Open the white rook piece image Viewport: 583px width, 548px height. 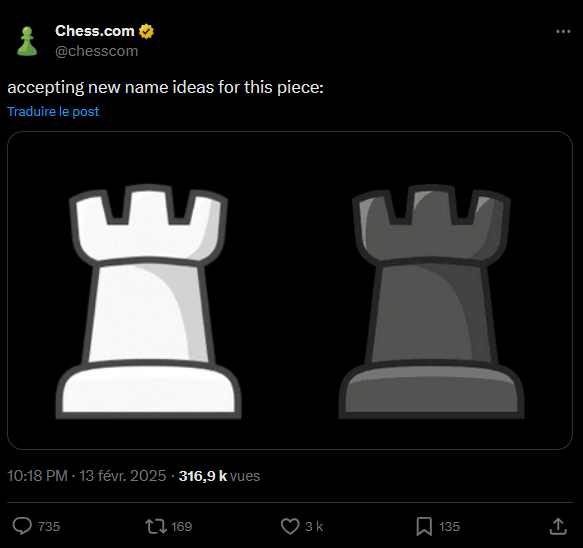(x=148, y=302)
